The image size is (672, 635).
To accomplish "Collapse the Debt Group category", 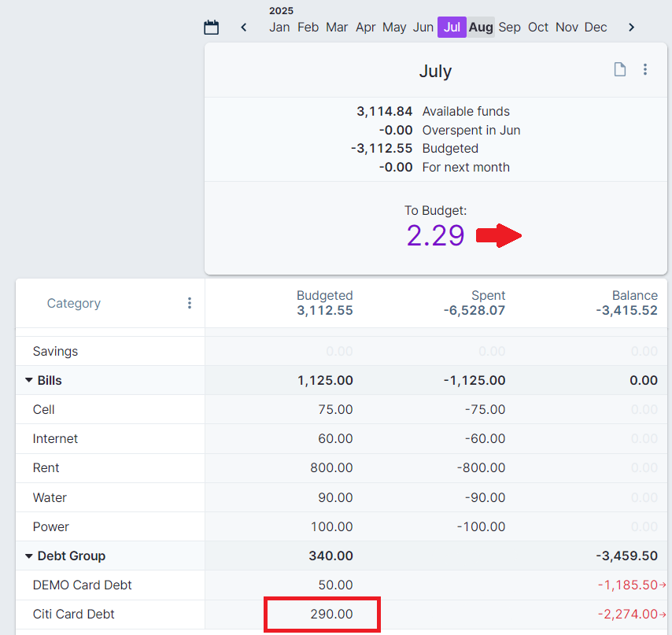I will [29, 556].
